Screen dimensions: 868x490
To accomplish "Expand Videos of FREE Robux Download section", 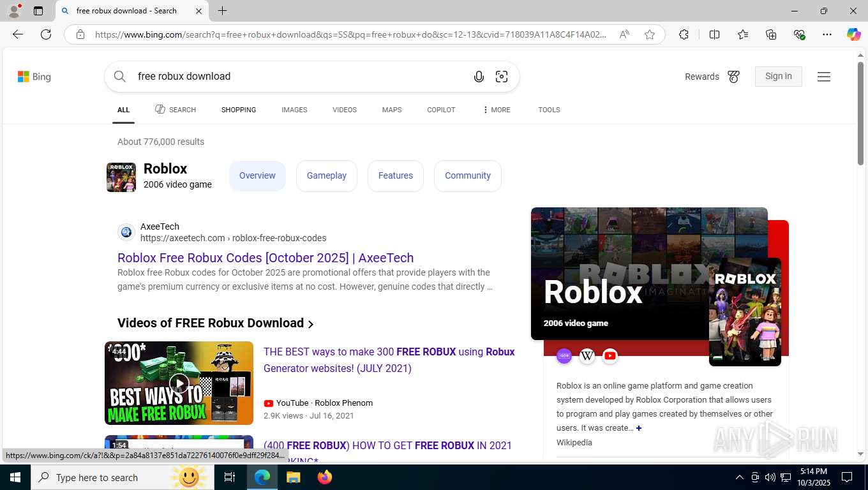I will tap(216, 323).
